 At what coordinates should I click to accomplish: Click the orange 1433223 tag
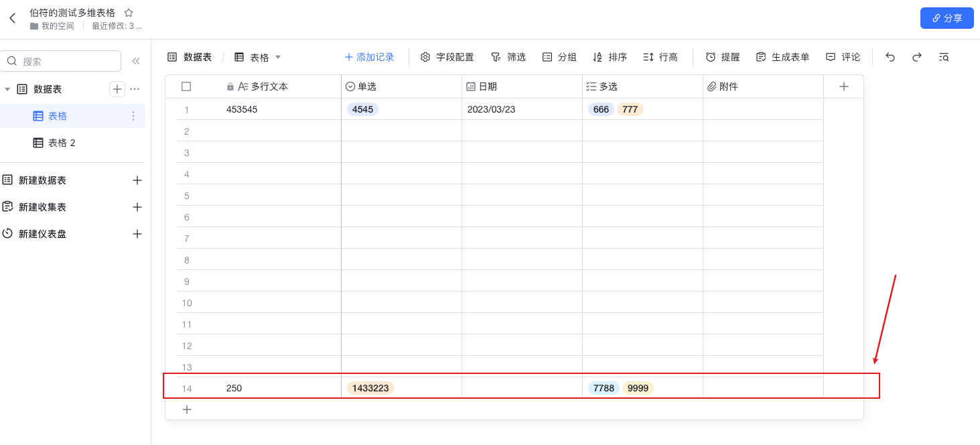370,388
